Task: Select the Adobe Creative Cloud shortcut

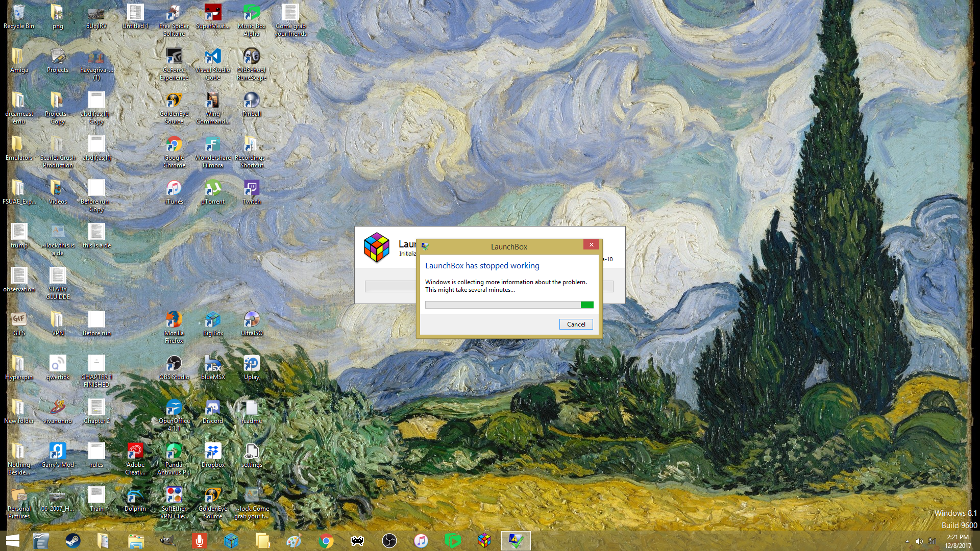Action: (135, 459)
